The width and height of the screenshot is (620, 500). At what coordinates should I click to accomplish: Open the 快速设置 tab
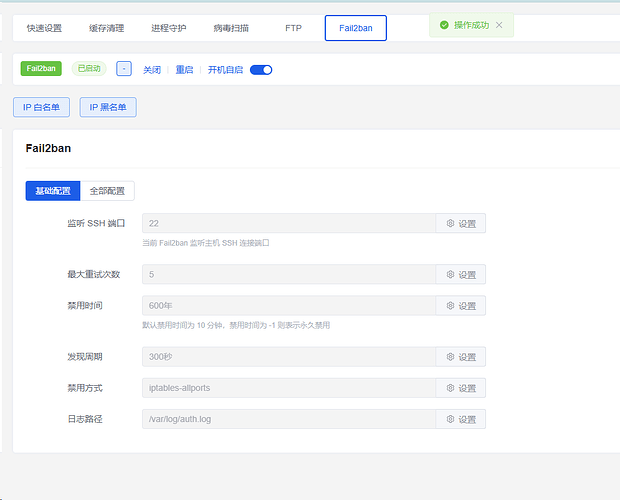(x=44, y=28)
